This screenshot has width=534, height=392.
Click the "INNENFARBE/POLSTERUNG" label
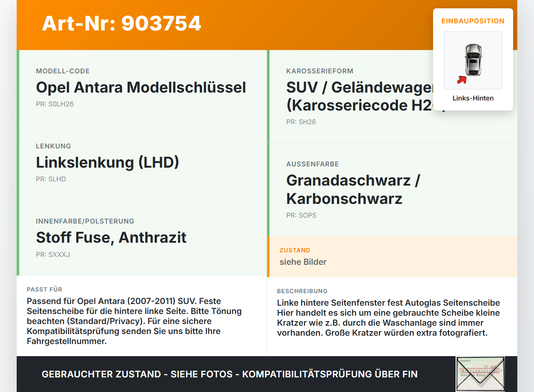pos(85,221)
